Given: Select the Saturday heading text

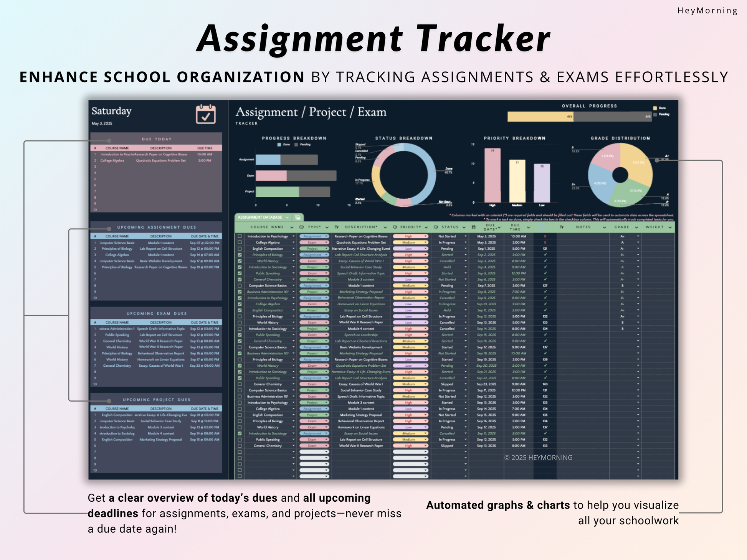Looking at the screenshot, I should (x=111, y=111).
